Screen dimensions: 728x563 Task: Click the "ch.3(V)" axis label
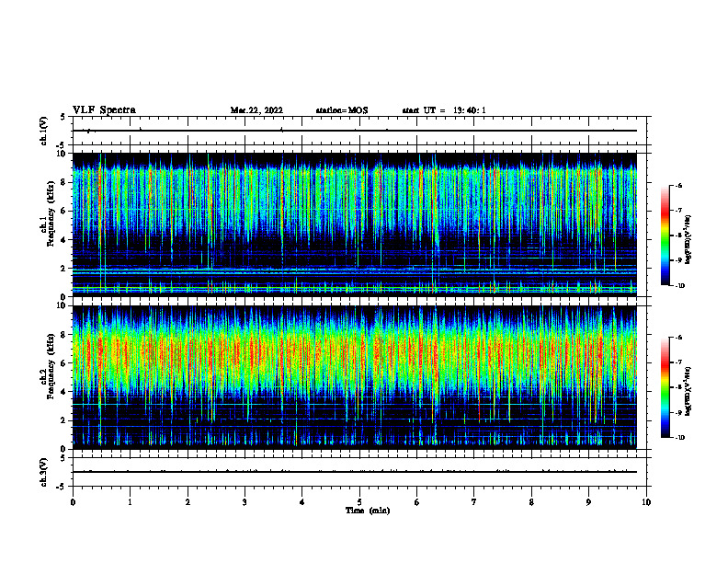pyautogui.click(x=44, y=472)
